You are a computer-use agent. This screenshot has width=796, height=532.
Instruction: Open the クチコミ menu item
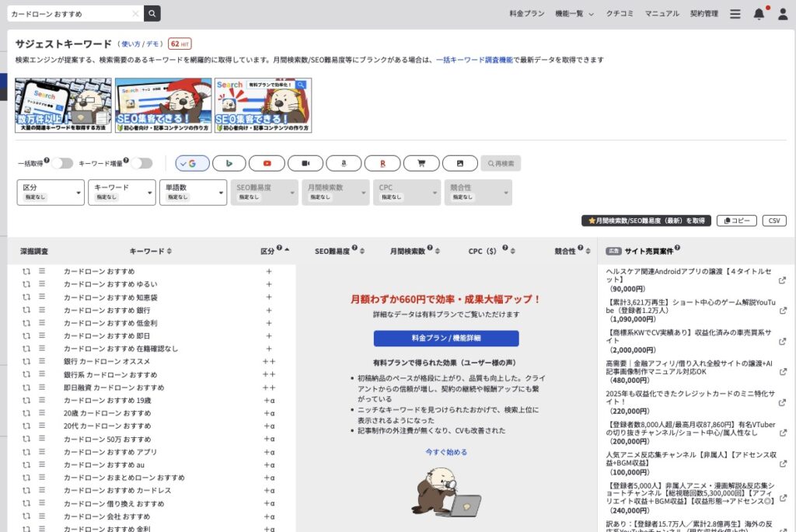click(x=620, y=13)
